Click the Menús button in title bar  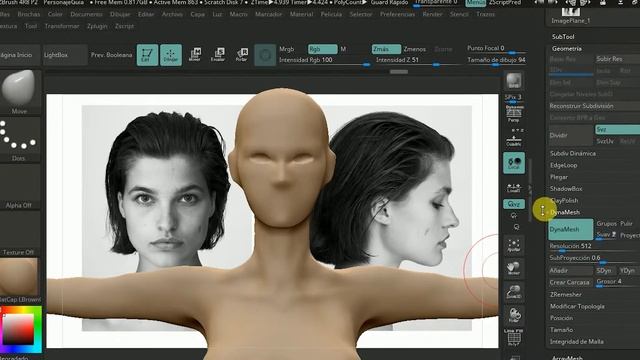coord(476,3)
